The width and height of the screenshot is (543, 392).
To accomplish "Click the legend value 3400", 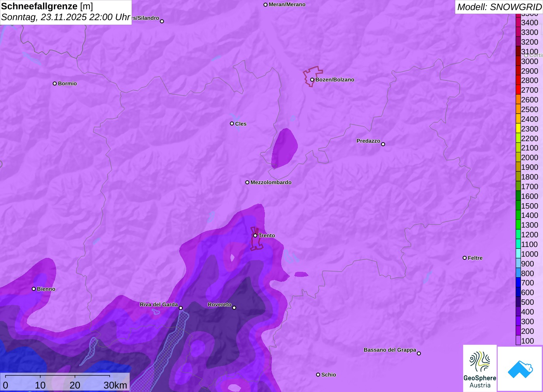I will pos(530,22).
